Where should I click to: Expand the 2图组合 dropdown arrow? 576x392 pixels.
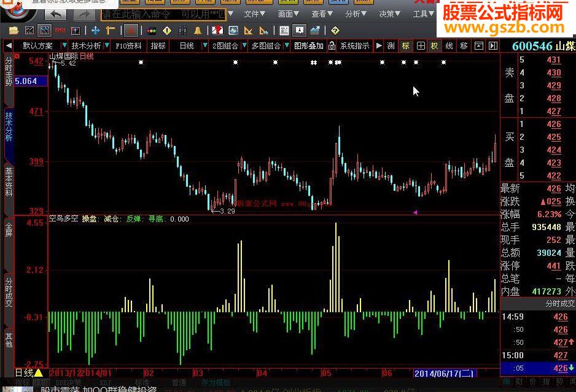244,46
